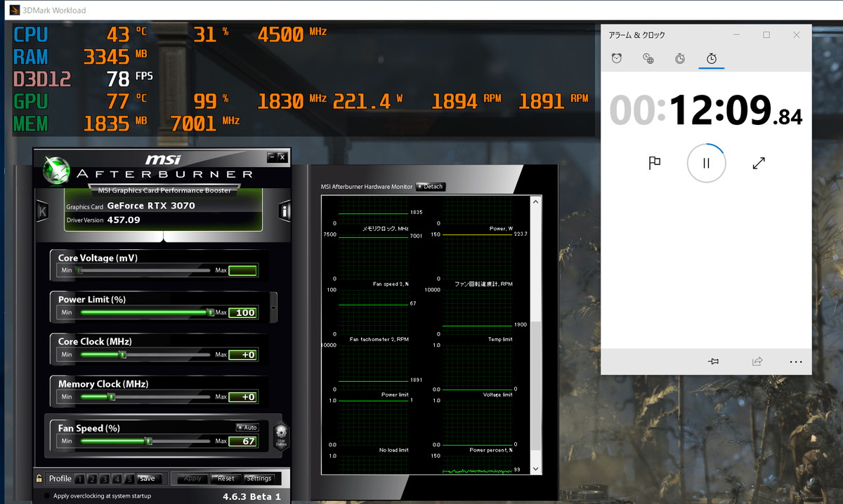The height and width of the screenshot is (504, 843).
Task: Click Detach on the Hardware Monitor
Action: pyautogui.click(x=430, y=187)
